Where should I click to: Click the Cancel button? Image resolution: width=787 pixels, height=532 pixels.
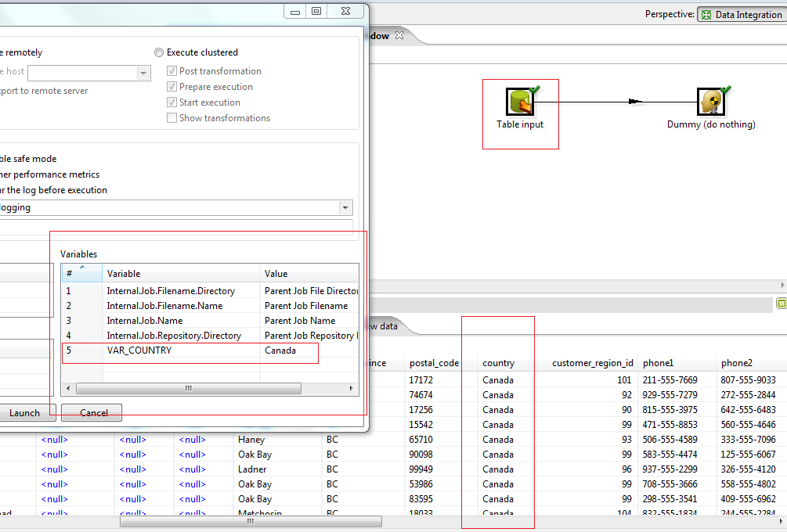point(91,412)
